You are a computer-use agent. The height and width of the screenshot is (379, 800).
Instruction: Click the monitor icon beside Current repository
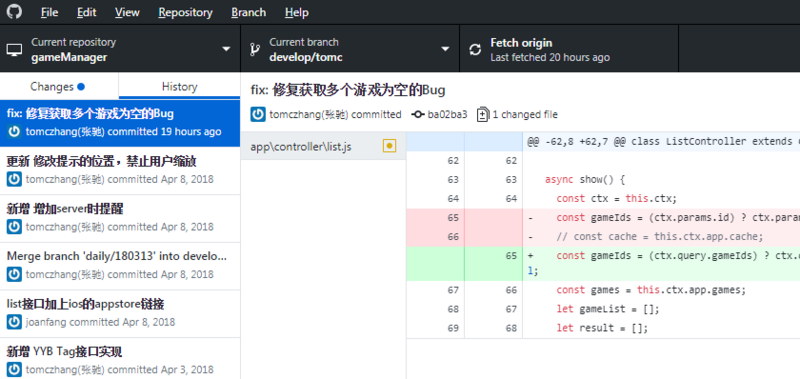(x=14, y=49)
